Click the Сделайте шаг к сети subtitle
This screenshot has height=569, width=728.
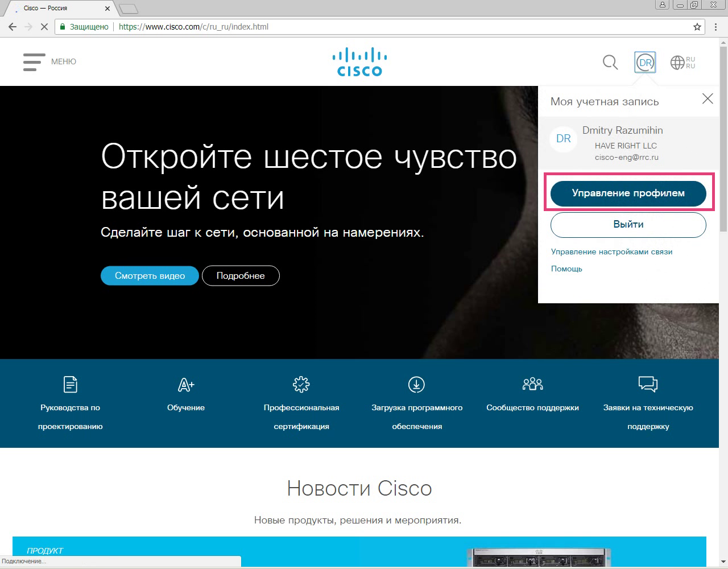click(262, 232)
